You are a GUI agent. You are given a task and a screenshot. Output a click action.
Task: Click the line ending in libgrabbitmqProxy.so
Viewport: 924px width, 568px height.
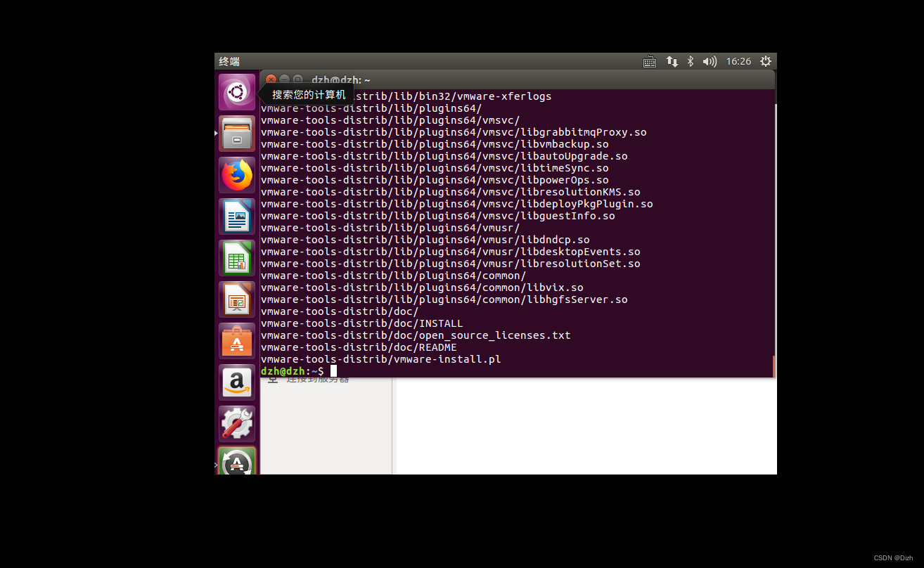(454, 132)
